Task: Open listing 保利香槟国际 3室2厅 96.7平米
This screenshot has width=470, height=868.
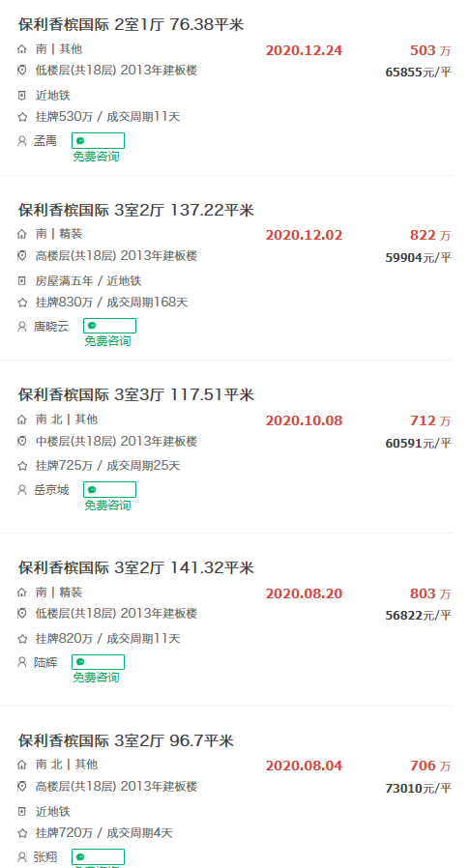Action: point(126,740)
